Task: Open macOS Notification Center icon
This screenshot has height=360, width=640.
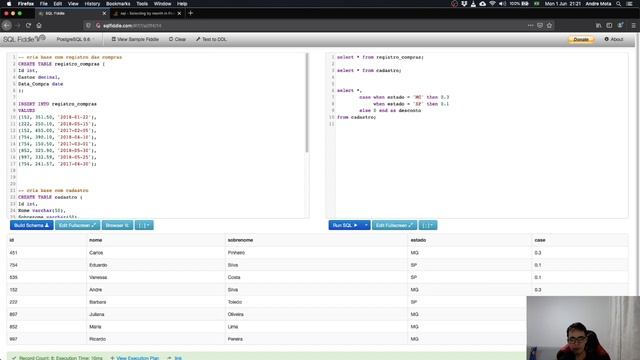Action: click(x=630, y=4)
